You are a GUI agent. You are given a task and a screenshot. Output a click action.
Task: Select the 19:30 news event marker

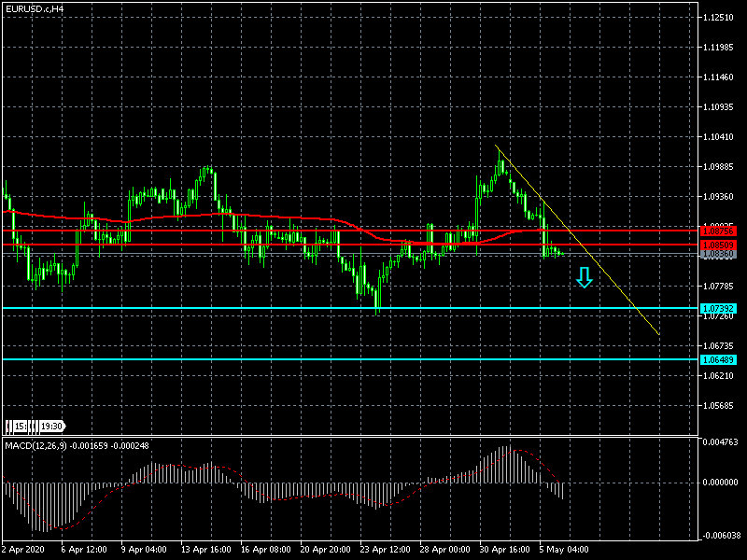click(51, 427)
